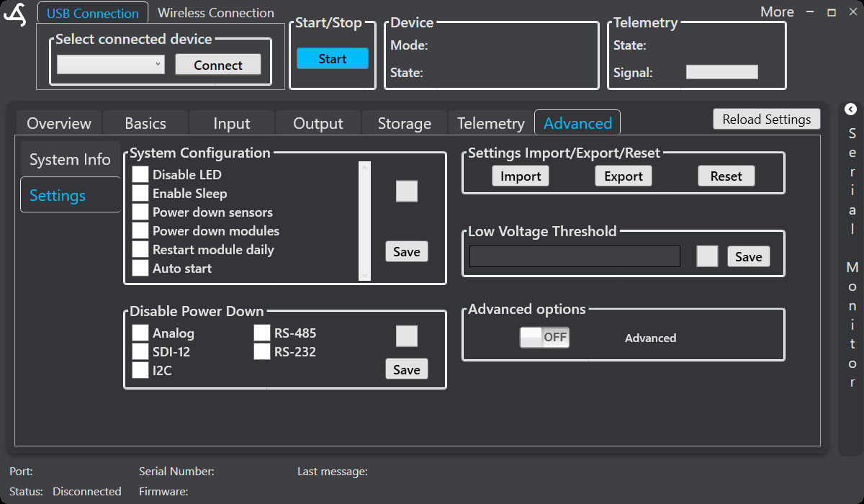Click the Serial Number label
This screenshot has height=504, width=864.
click(176, 472)
